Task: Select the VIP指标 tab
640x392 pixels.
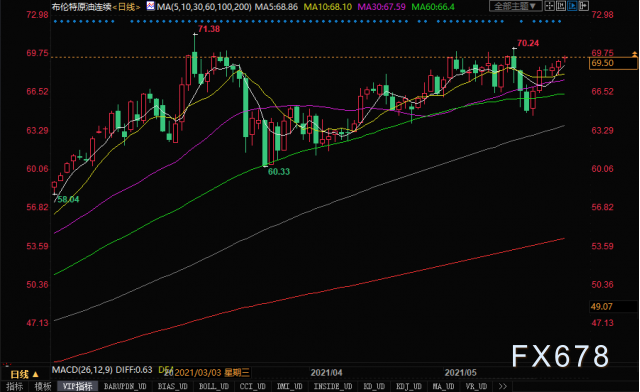Action: tap(78, 386)
